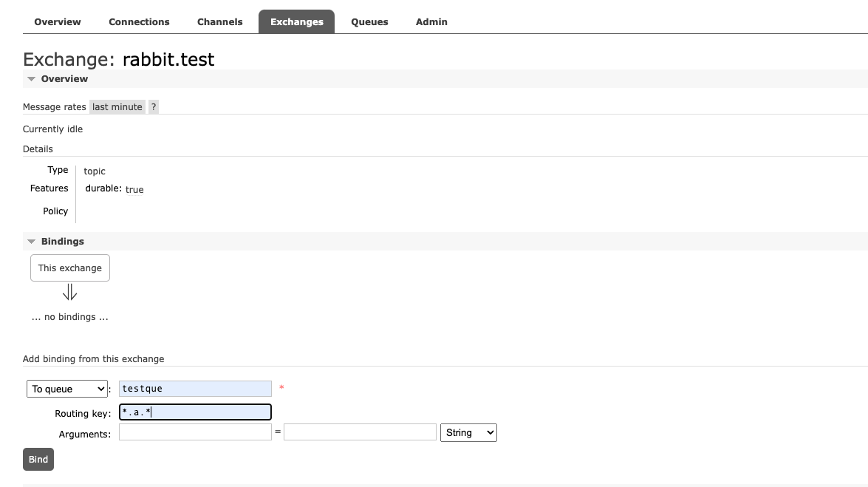The image size is (868, 487).
Task: Open the Channels tab
Action: point(219,21)
